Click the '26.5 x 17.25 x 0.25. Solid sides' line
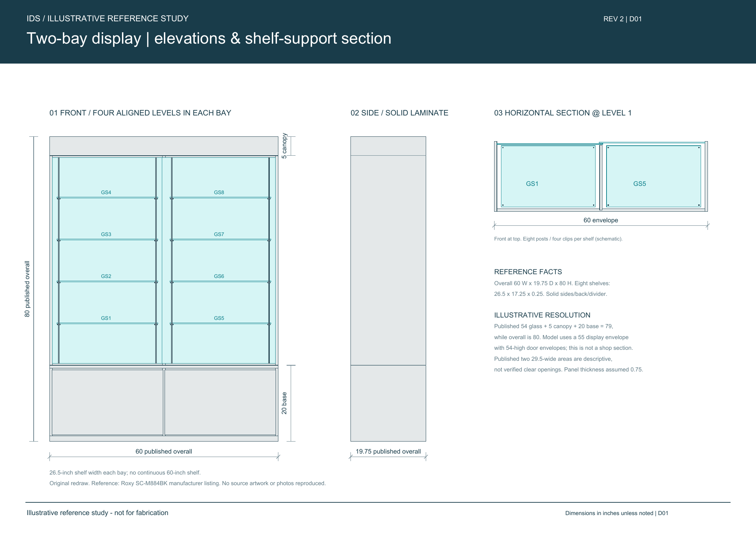 coord(551,294)
